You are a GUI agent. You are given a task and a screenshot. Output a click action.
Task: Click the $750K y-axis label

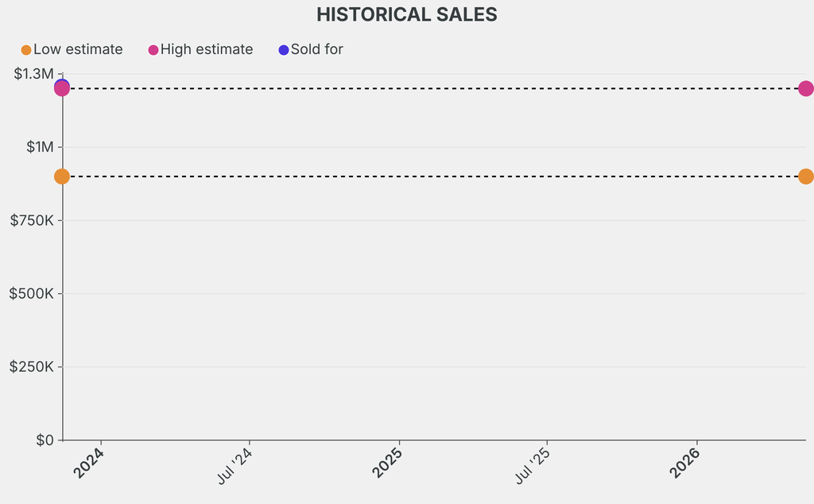[x=32, y=220]
